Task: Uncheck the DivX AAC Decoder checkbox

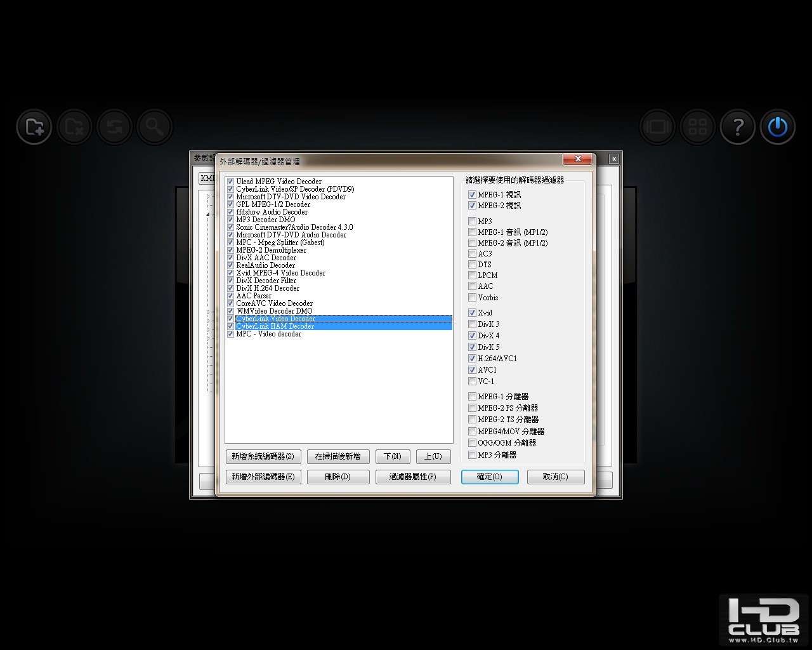Action: pos(231,258)
